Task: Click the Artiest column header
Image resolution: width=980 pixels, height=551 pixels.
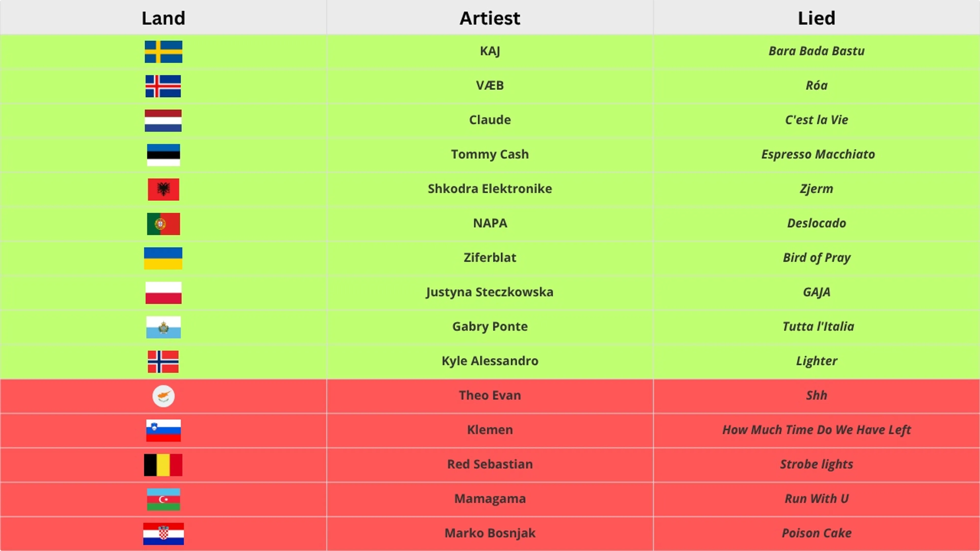Action: (490, 18)
